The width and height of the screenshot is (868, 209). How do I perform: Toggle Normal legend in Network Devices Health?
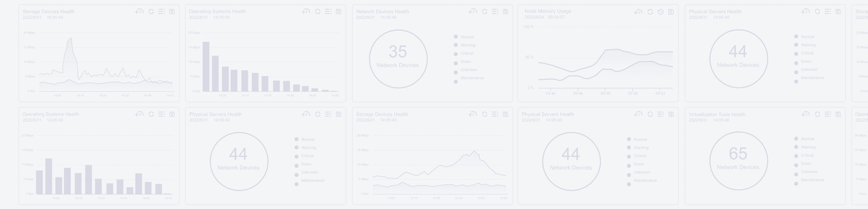coord(456,37)
